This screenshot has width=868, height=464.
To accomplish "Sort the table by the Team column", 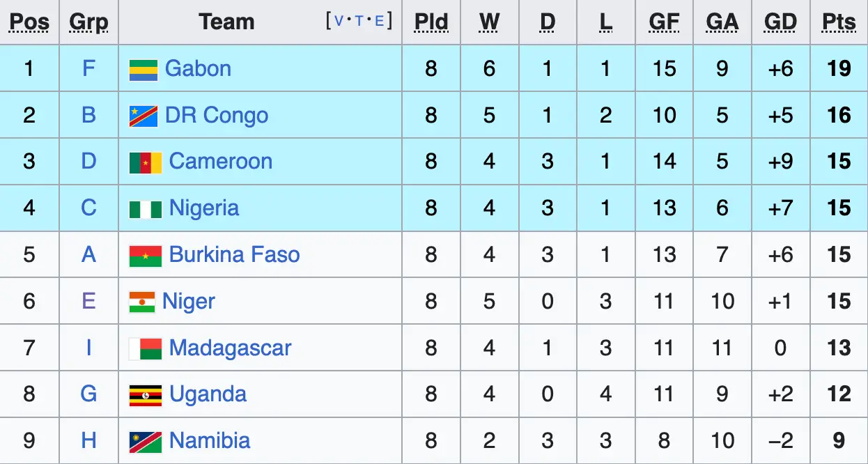I will [x=226, y=22].
